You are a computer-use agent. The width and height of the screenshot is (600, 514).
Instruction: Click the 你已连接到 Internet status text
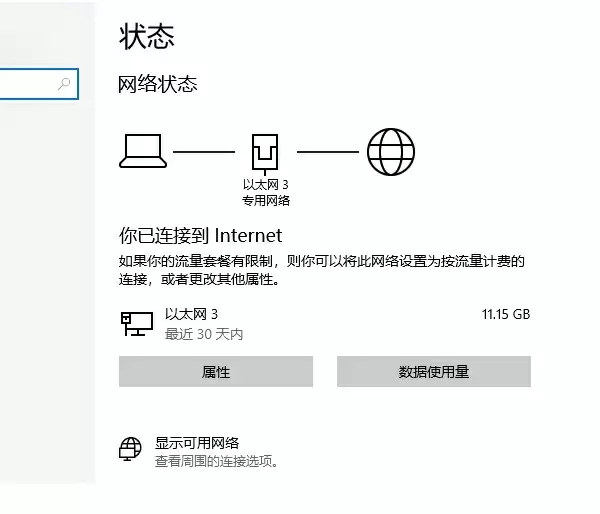(x=200, y=236)
